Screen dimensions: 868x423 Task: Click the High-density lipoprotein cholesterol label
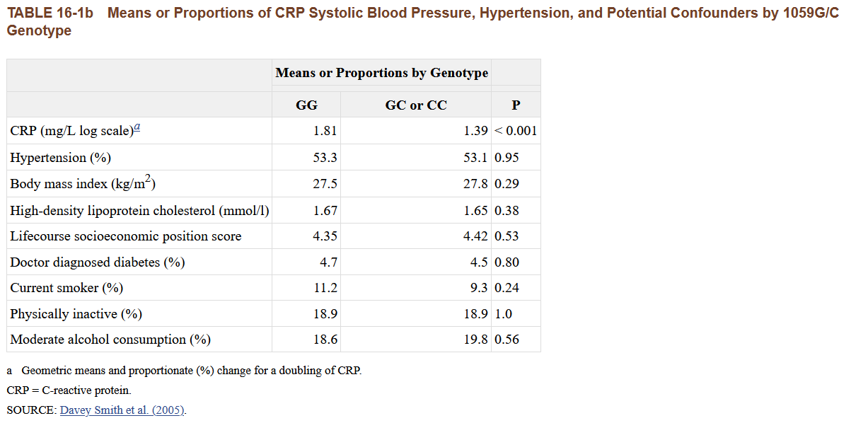(x=139, y=211)
